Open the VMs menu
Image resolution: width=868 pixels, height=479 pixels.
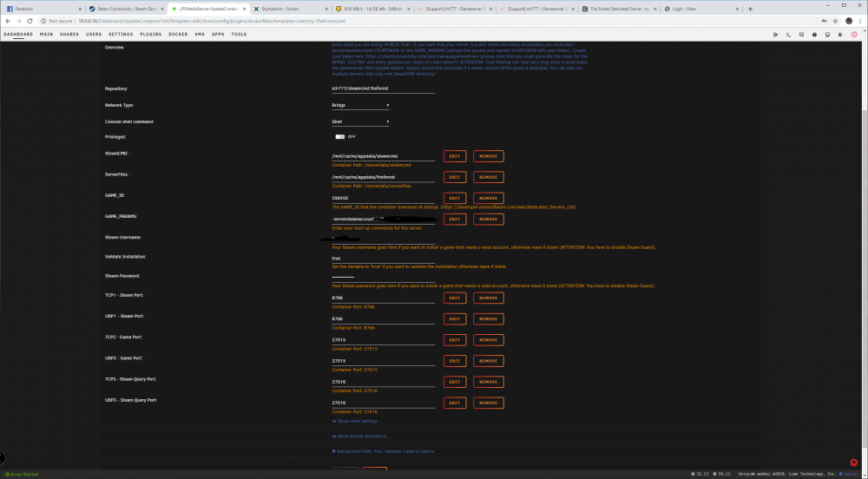coord(200,35)
